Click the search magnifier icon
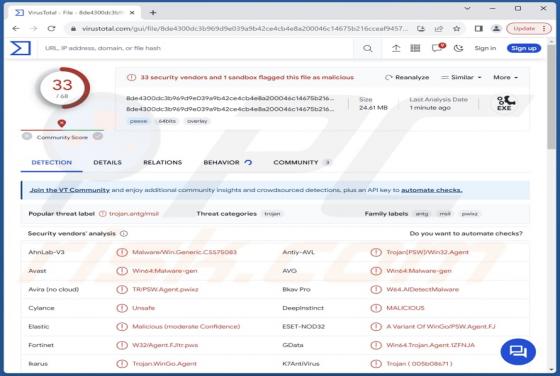560x376 pixels. point(368,48)
